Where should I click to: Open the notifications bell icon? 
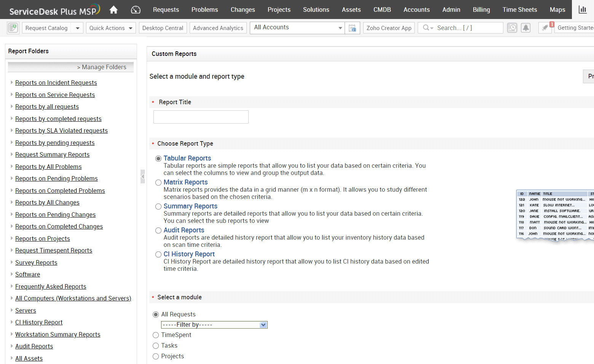(x=526, y=28)
